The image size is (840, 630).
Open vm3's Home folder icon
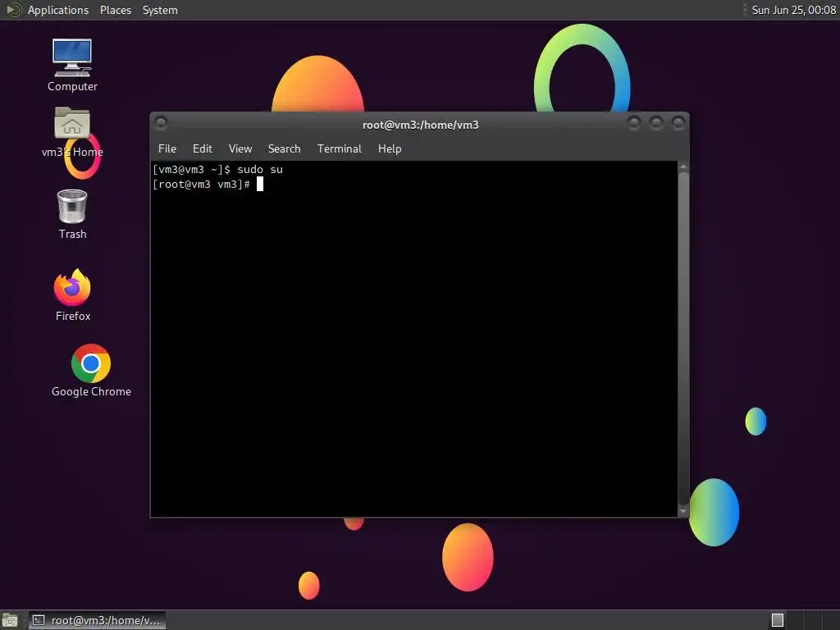72,132
